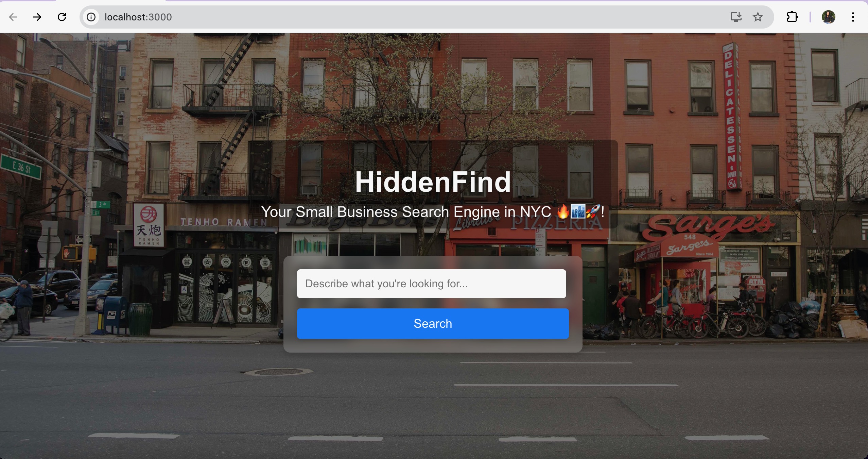Click the blue Search button
Screen dimensions: 868x459
click(433, 324)
